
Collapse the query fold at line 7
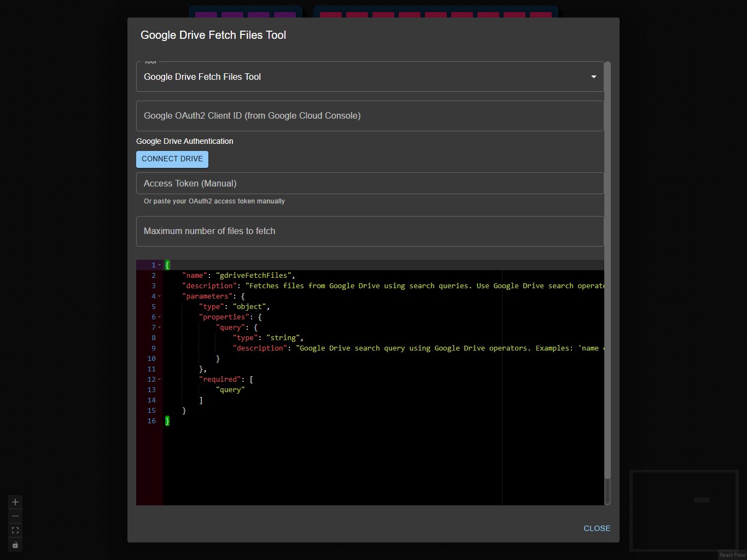(160, 328)
